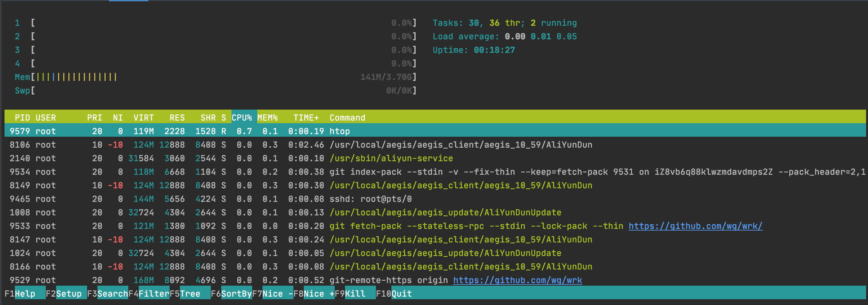Click the 6668 RES value
This screenshot has height=305, width=868.
tap(174, 172)
